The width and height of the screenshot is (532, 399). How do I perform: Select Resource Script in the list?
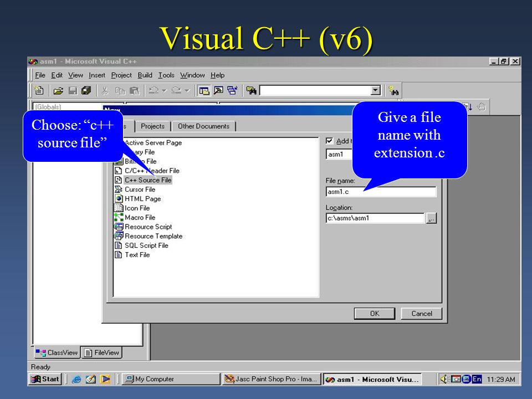[149, 227]
